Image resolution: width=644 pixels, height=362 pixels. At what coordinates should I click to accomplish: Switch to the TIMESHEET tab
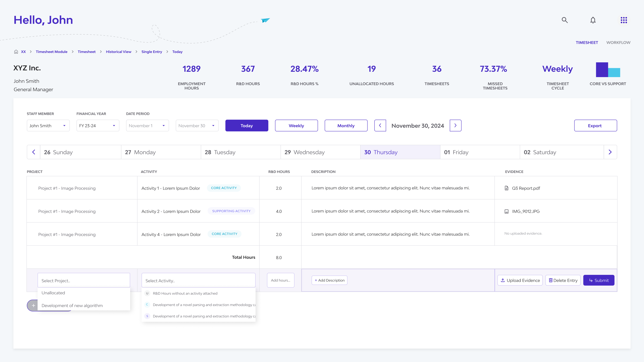[587, 42]
